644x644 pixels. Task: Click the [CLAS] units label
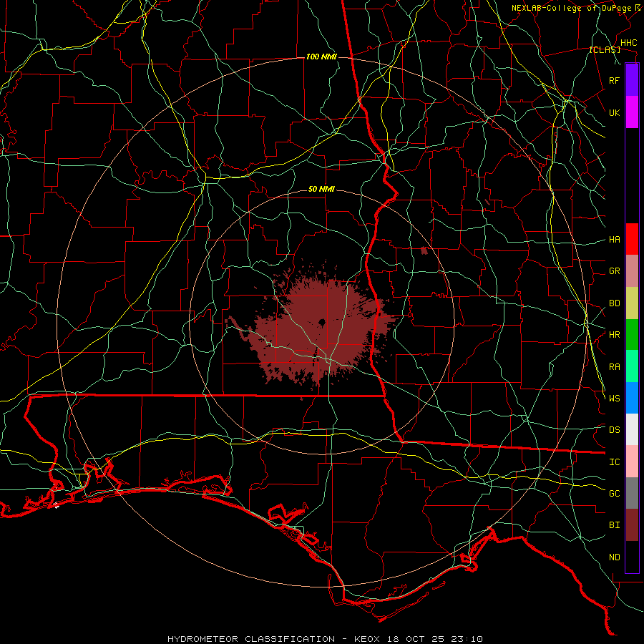[x=605, y=50]
